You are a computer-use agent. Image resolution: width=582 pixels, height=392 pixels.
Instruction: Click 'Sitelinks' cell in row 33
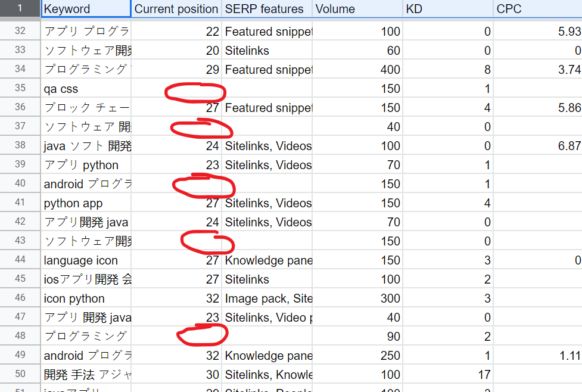click(267, 50)
